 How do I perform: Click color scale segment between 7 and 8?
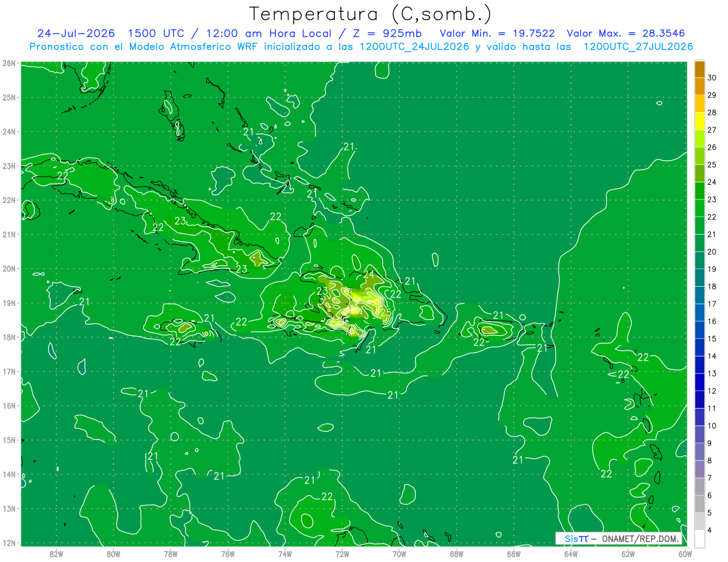699,470
